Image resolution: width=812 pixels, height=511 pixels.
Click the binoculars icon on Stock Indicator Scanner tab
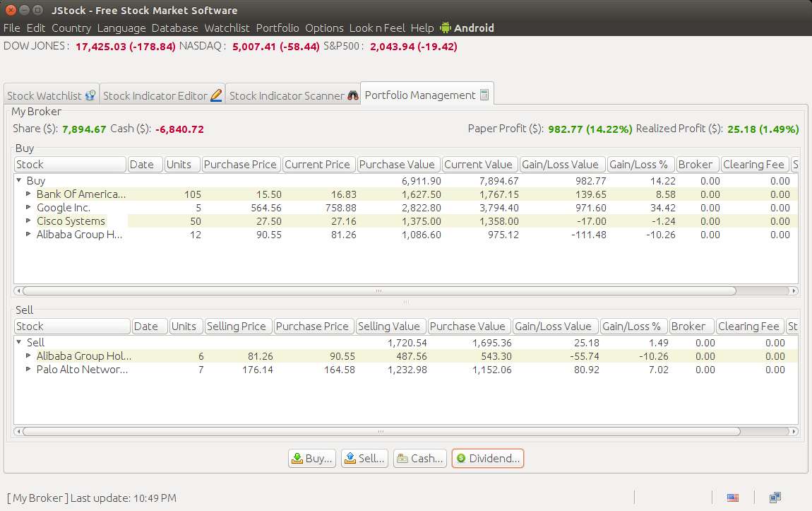coord(352,95)
